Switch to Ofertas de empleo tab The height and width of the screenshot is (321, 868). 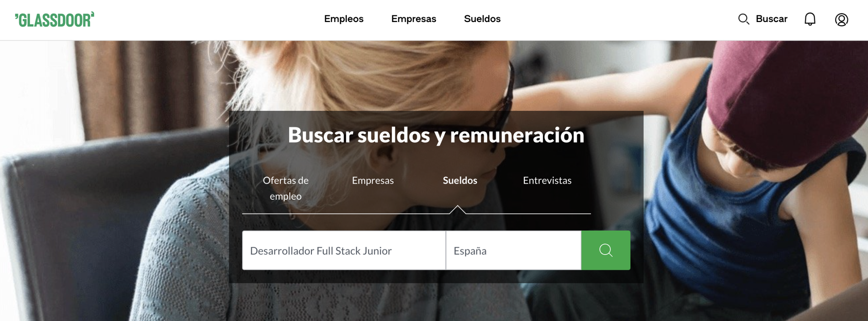click(x=285, y=188)
